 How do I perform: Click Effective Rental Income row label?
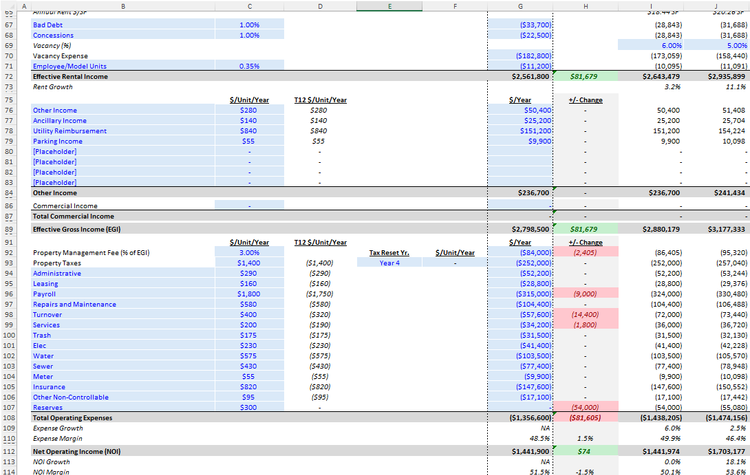tap(70, 77)
